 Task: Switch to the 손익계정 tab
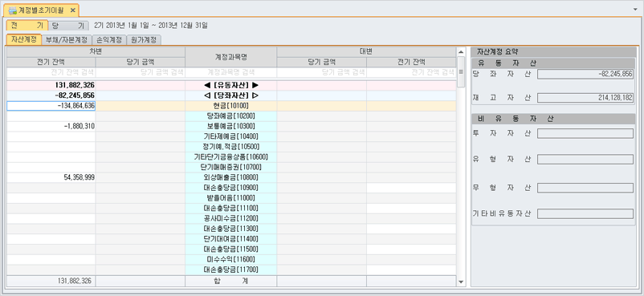pyautogui.click(x=109, y=40)
